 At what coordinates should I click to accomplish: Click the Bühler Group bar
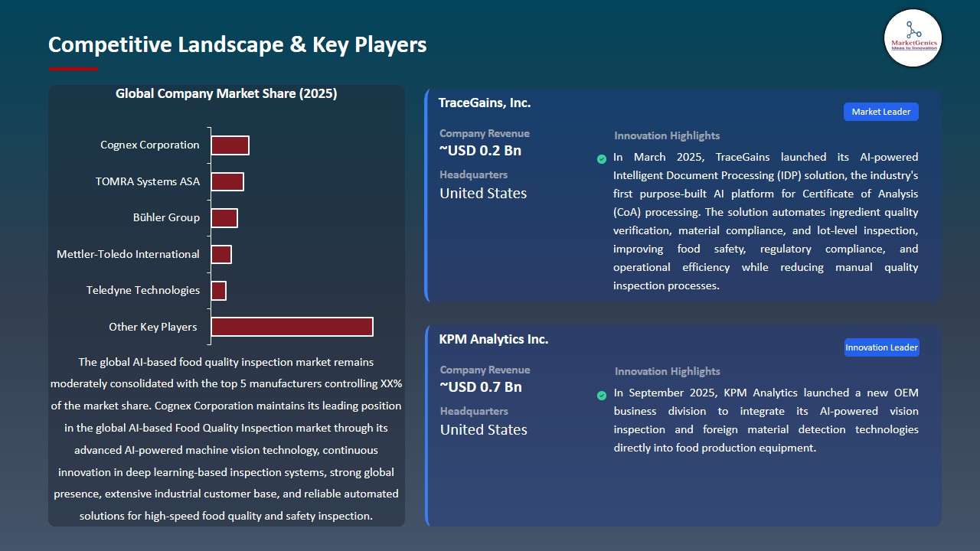tap(224, 218)
